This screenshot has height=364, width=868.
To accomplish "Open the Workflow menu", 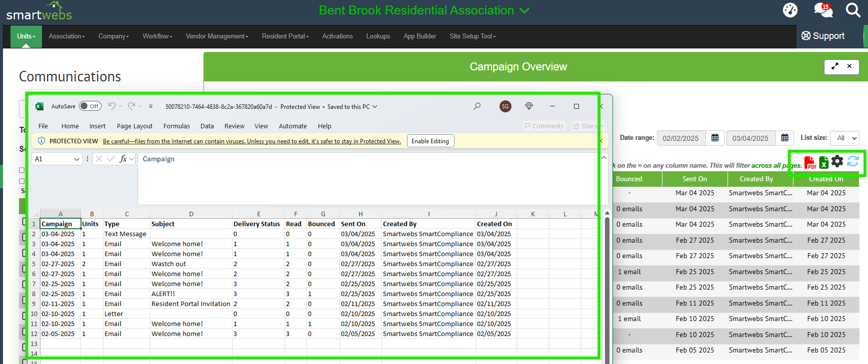I will tap(157, 36).
